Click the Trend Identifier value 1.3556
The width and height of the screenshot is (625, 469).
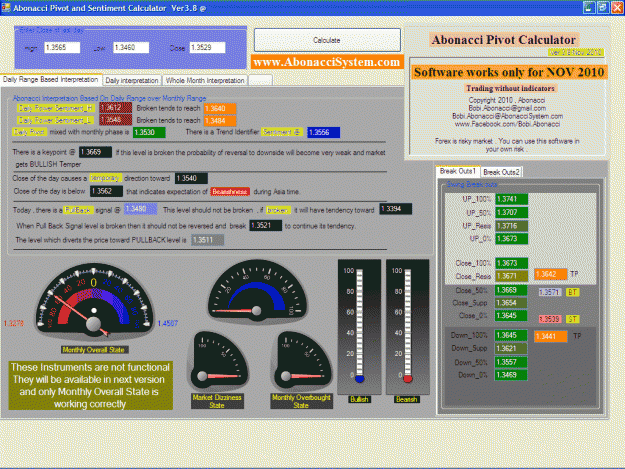click(x=323, y=132)
